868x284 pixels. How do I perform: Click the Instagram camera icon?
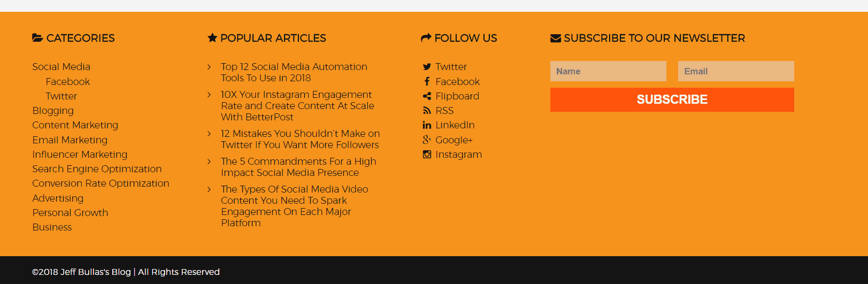427,155
